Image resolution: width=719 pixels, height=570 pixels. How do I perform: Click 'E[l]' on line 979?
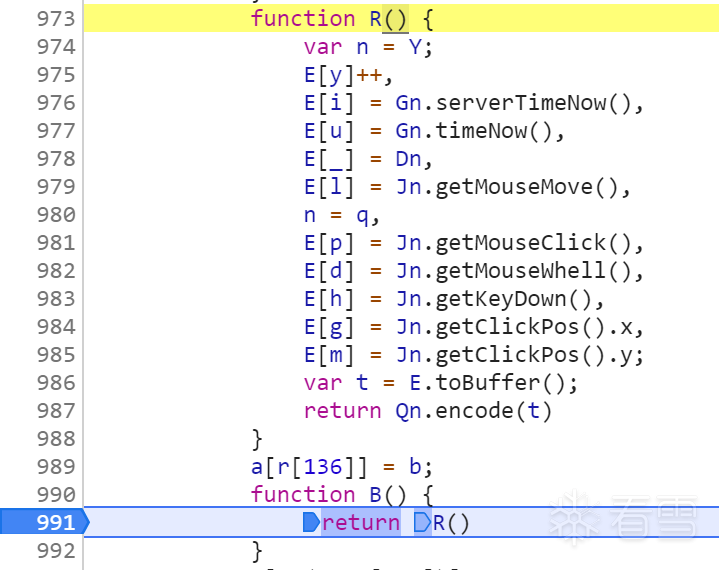329,187
